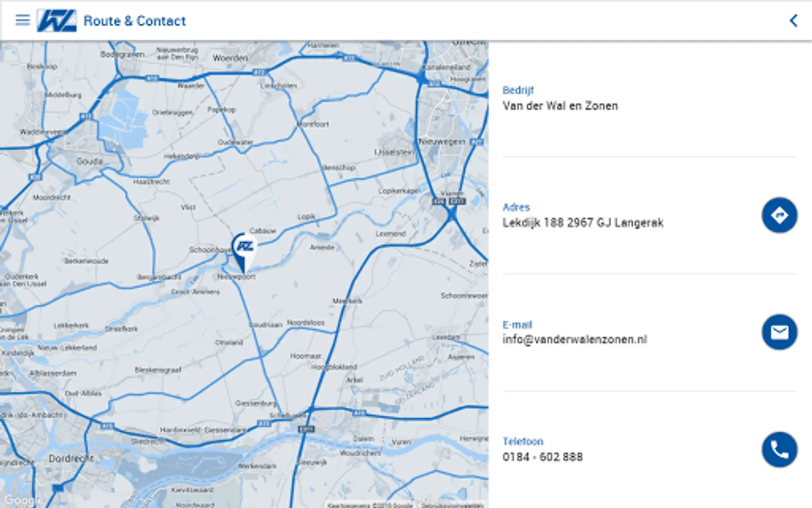Click phone number 0184 - 602 888
The image size is (812, 508).
click(x=542, y=457)
